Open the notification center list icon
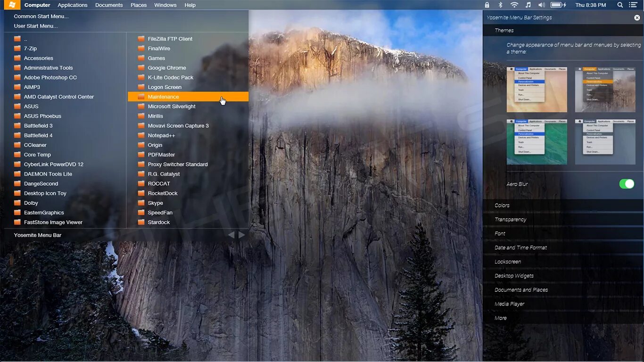The image size is (644, 362). (633, 5)
